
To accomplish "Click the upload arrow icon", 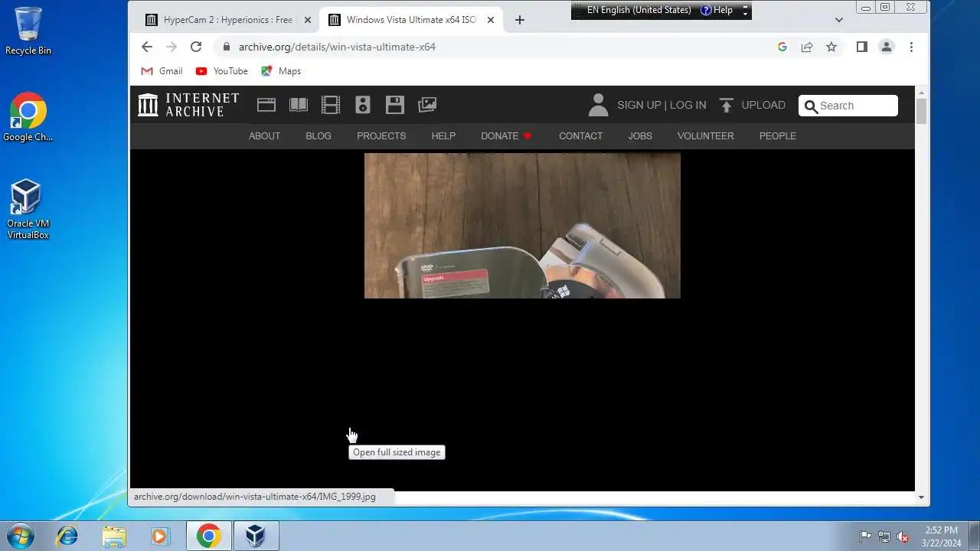I will pos(727,105).
